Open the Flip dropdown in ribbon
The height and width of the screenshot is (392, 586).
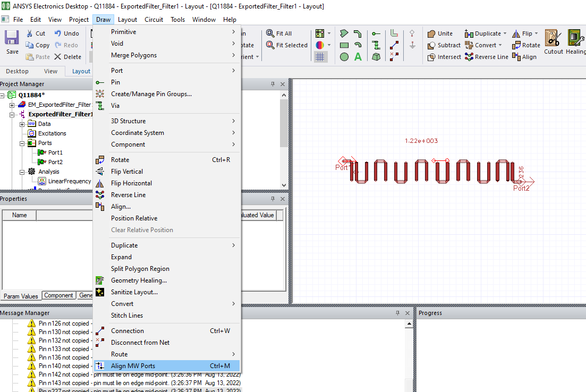(x=537, y=33)
